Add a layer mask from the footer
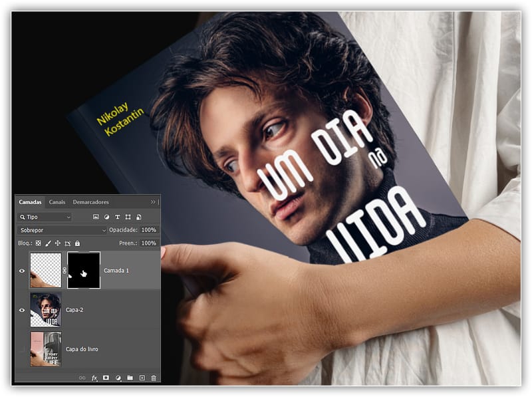Viewport: 532px width, 397px height. 106,378
